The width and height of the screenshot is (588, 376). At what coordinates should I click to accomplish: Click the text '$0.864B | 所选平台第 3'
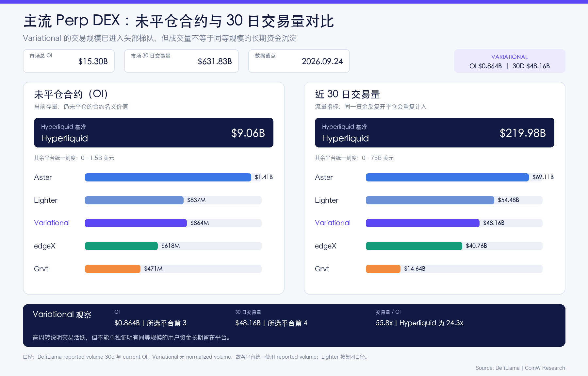coord(150,323)
